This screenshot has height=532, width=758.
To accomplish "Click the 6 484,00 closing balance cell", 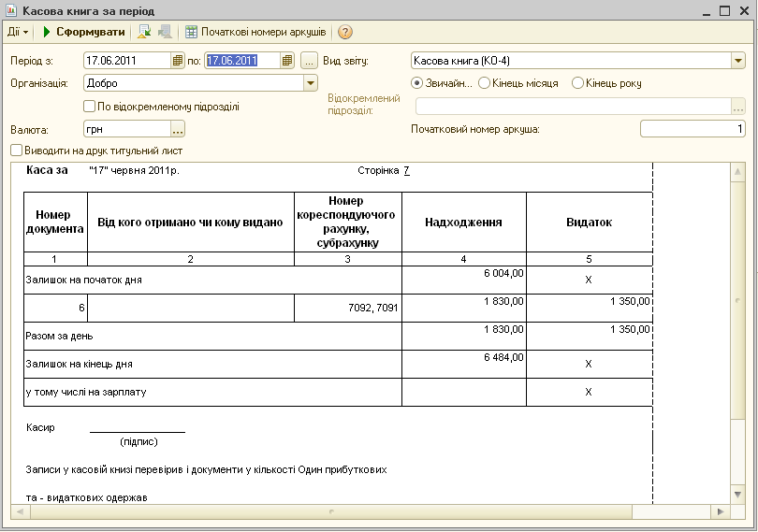I will [463, 365].
